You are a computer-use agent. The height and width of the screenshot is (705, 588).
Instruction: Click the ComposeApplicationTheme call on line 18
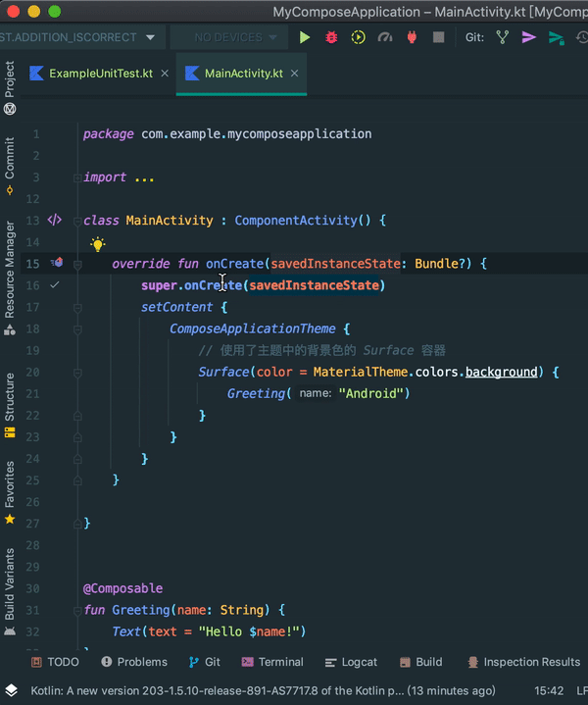[253, 328]
